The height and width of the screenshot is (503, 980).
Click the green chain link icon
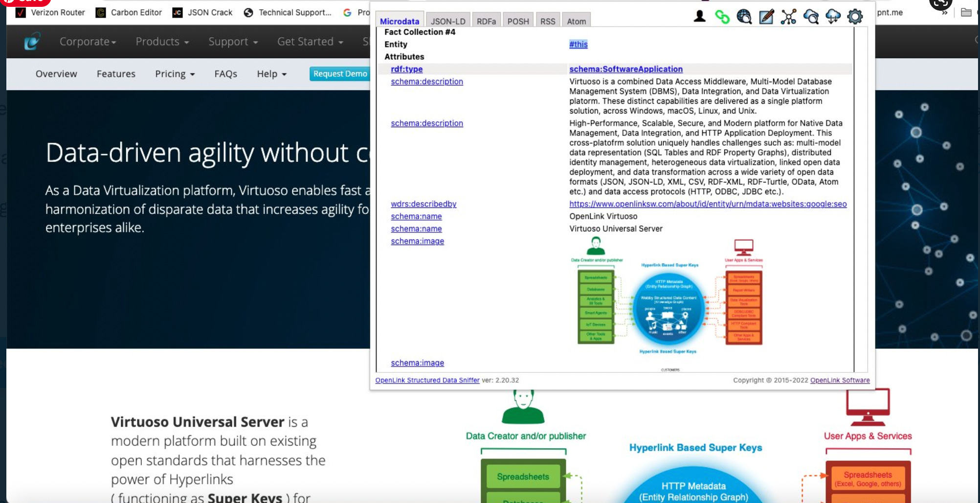pyautogui.click(x=722, y=17)
